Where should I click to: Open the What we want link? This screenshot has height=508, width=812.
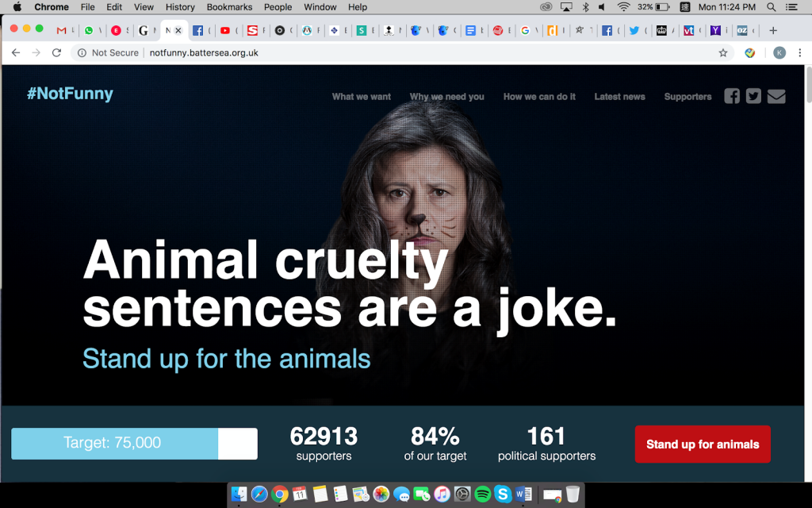pyautogui.click(x=362, y=96)
